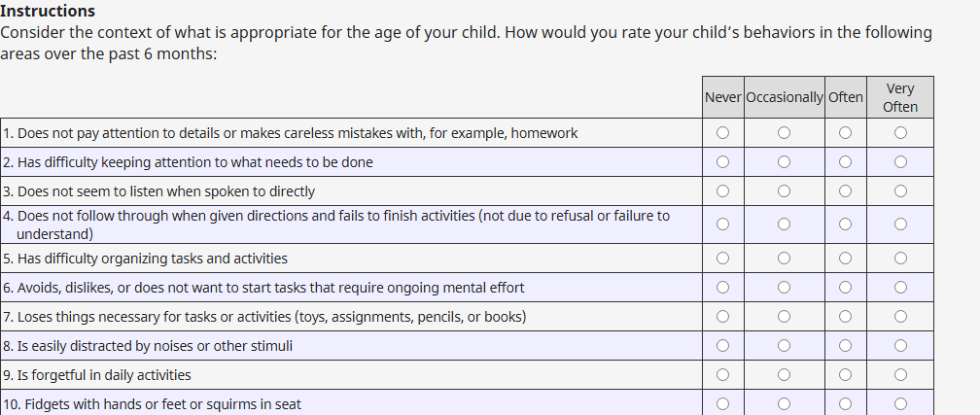Screen dimensions: 980x415
Task: Choose Often for difficulty organizing tasks
Action: [846, 259]
